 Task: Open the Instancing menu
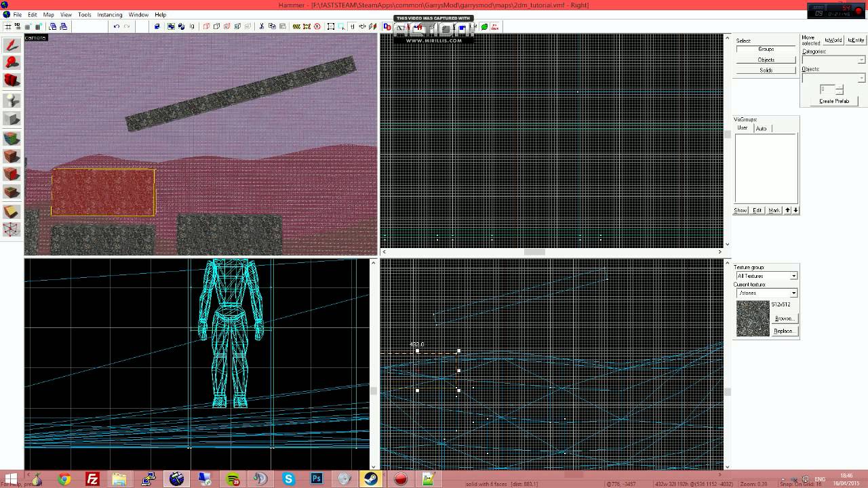110,14
